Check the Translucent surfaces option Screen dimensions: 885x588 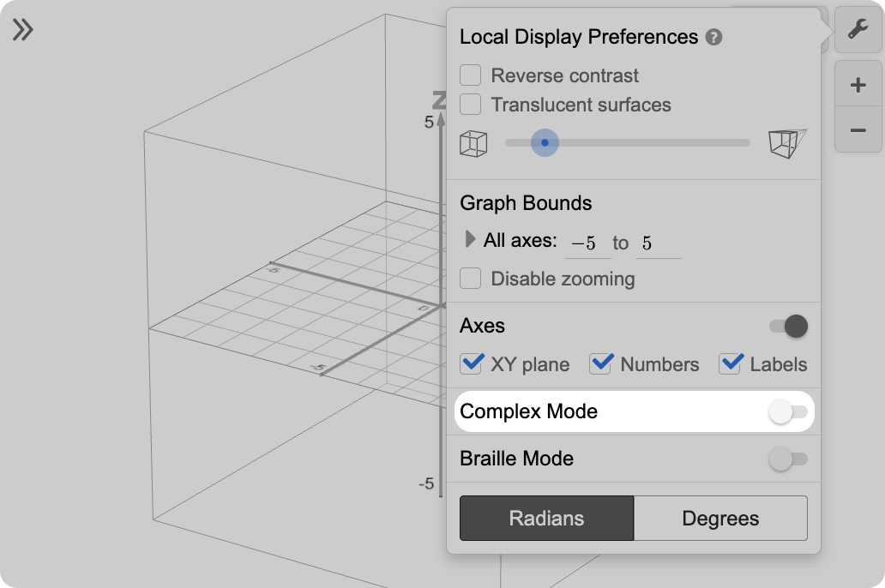(471, 105)
